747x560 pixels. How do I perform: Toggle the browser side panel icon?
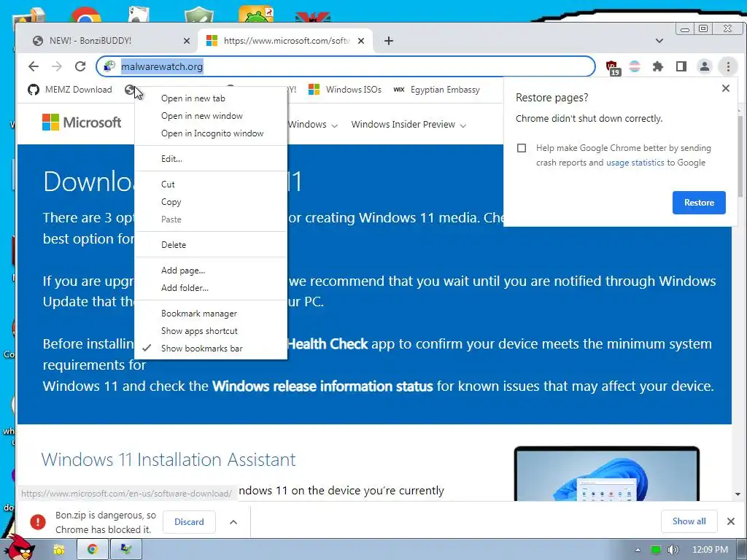coord(681,66)
